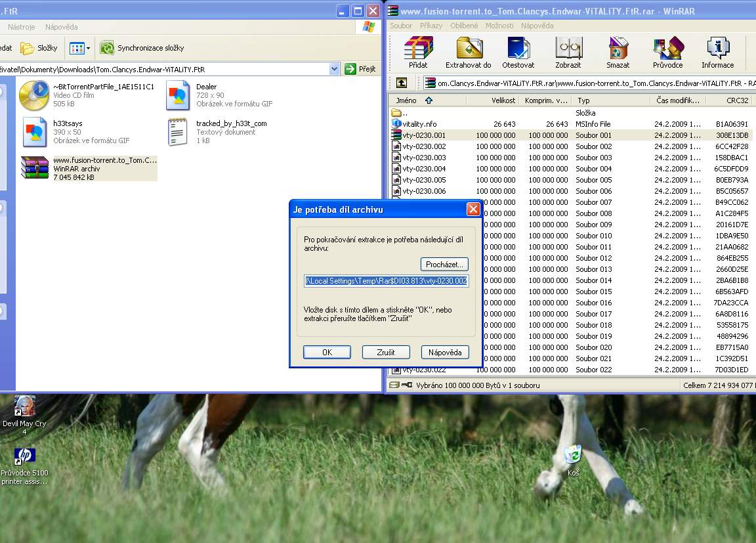Sort by Jméno column header

click(427, 100)
